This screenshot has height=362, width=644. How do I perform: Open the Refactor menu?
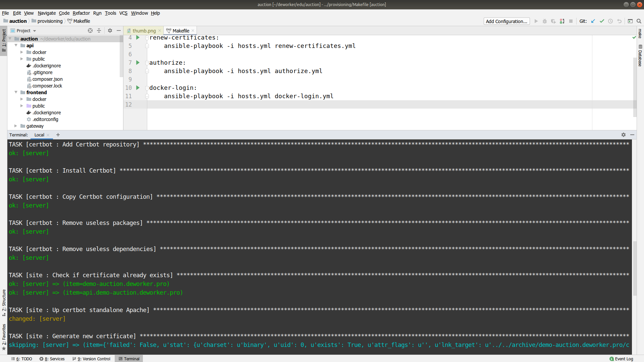tap(81, 13)
